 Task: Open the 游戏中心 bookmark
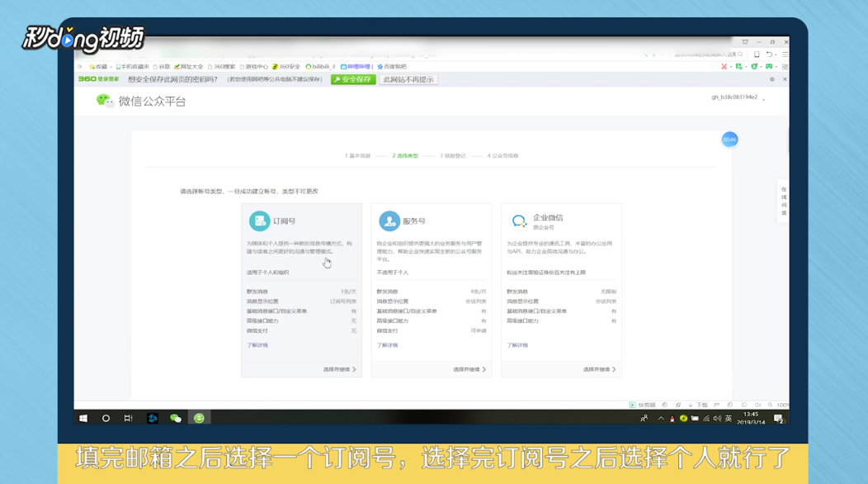click(x=254, y=67)
